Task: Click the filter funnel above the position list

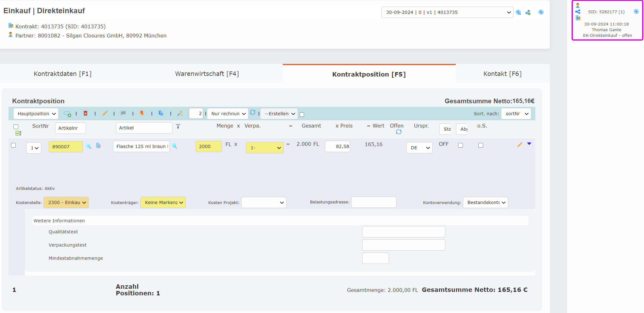Action: (178, 127)
